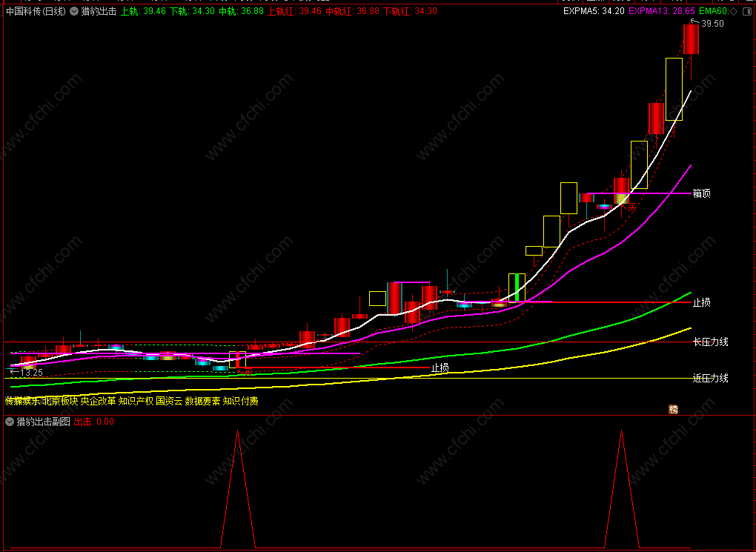Click the 中轨红: 36.88 value

(353, 11)
